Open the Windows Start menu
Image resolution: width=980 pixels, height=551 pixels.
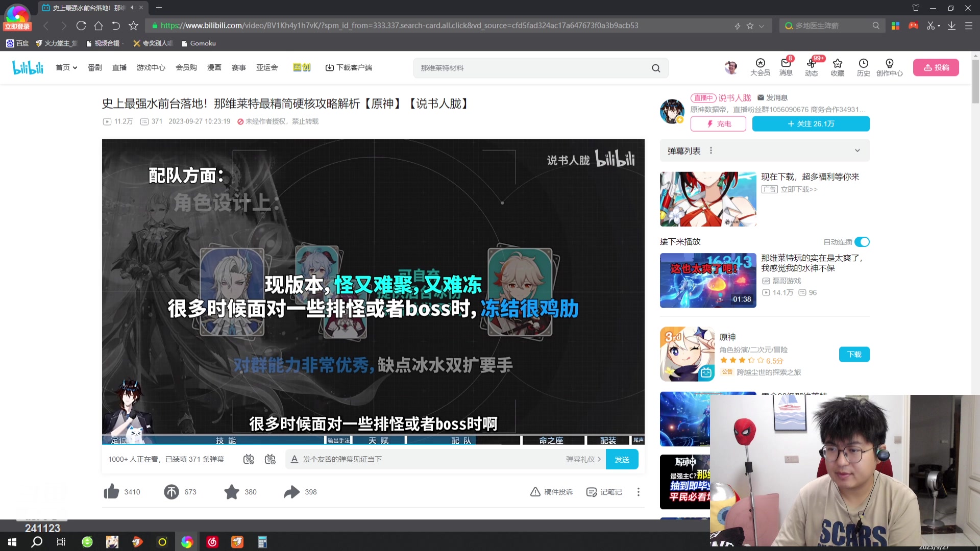click(x=12, y=542)
